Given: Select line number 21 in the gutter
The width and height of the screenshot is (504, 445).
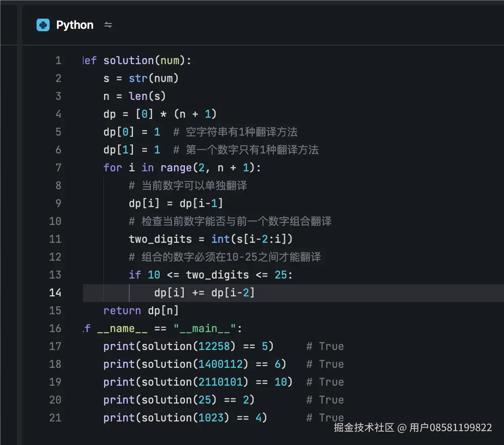Looking at the screenshot, I should (x=55, y=418).
